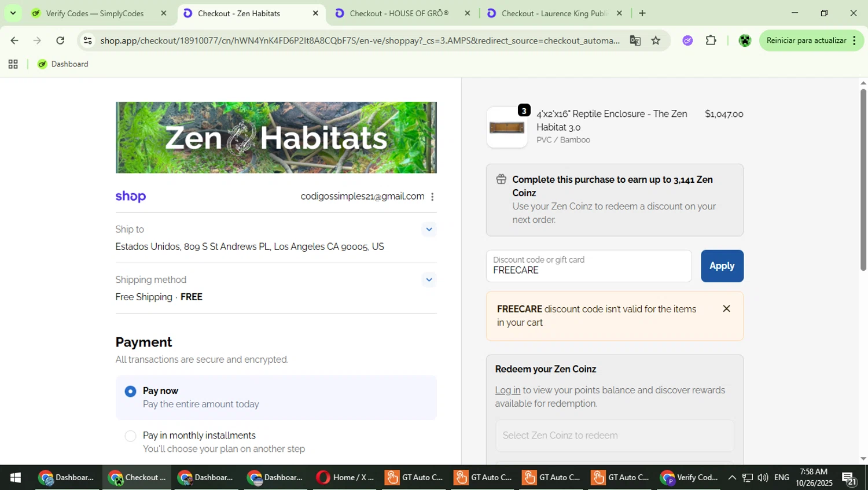Bookmark this tab with star icon
Screen dimensions: 868x490
[656, 40]
